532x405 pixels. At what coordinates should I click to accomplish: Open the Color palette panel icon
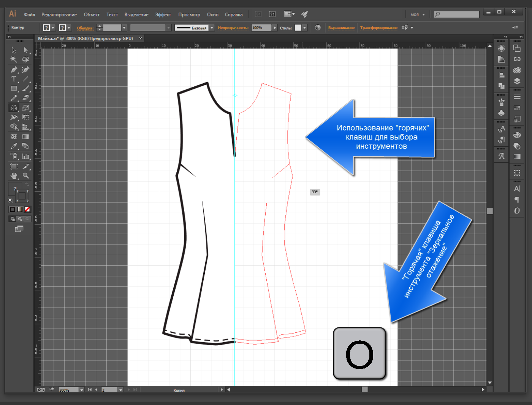pos(517,135)
